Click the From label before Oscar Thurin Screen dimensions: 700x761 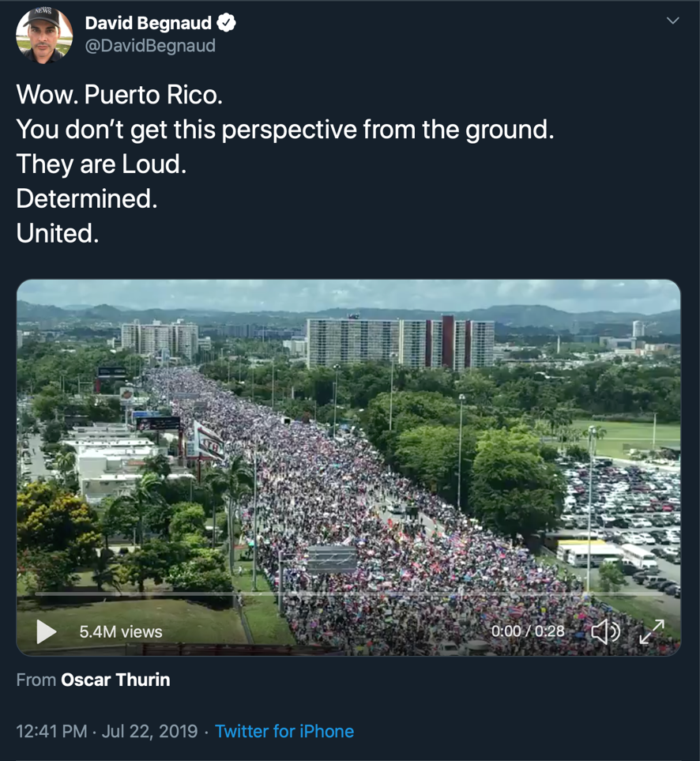coord(36,680)
